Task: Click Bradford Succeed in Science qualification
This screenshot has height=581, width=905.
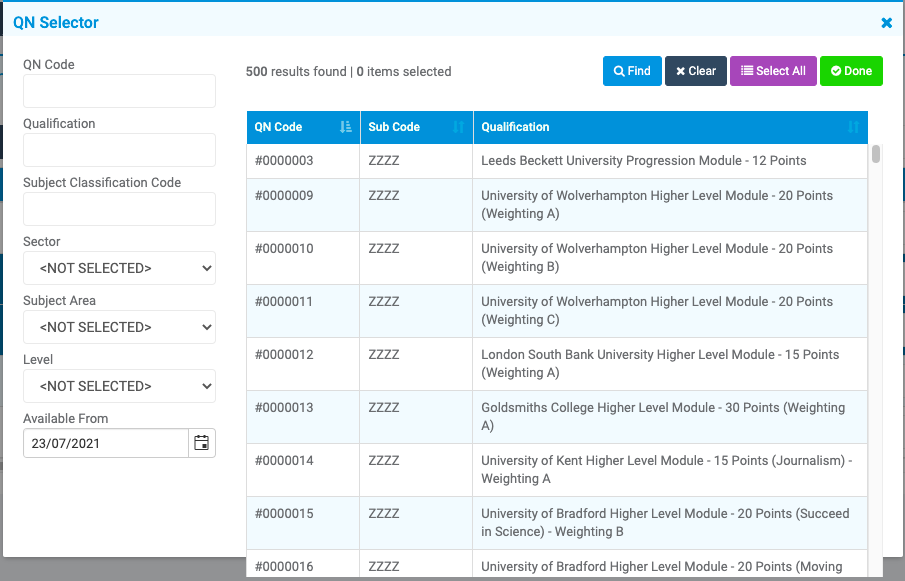Action: coord(665,523)
